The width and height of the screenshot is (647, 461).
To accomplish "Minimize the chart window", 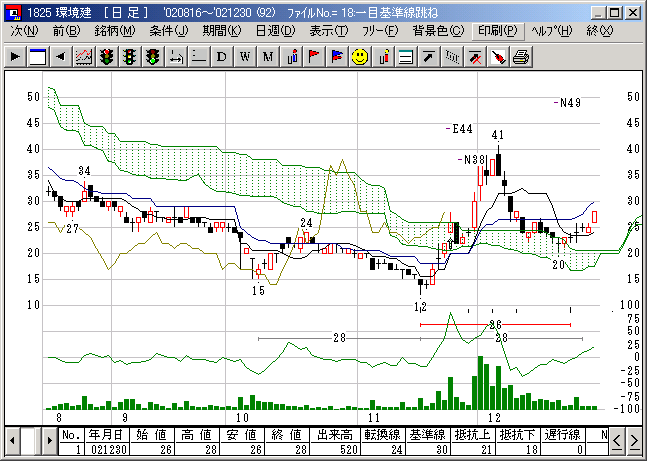I will 598,13.
